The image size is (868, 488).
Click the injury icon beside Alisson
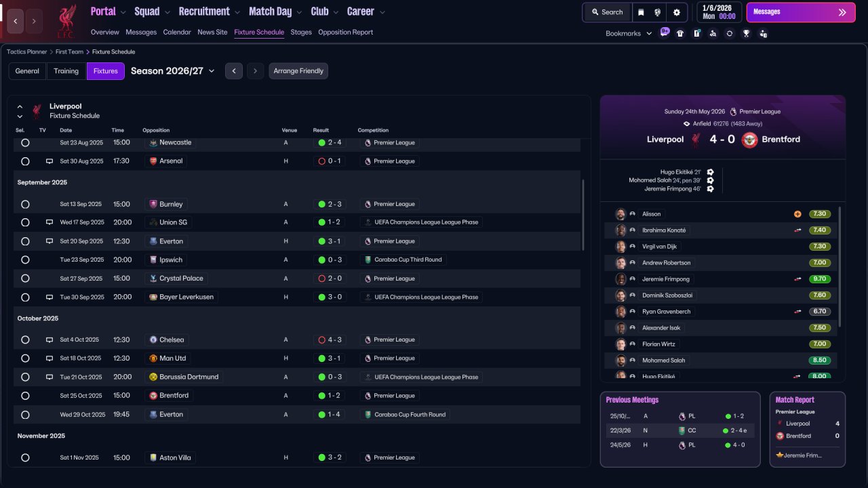[x=797, y=214]
